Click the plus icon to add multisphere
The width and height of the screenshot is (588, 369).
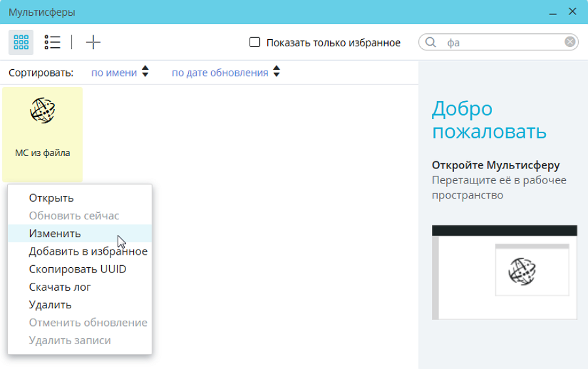tap(93, 42)
